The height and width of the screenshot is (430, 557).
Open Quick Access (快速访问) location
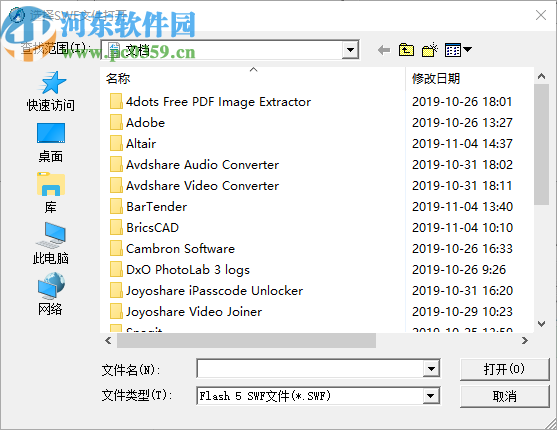[51, 91]
